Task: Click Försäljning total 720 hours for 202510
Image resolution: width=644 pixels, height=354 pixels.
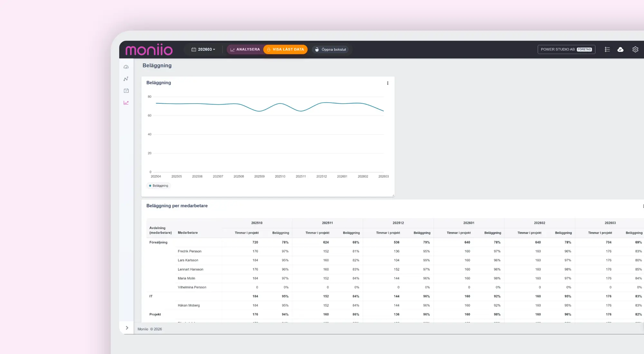Action: point(255,242)
